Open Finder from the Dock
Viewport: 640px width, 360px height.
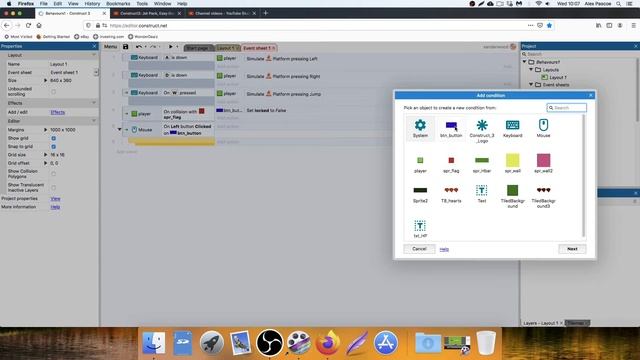coord(154,342)
